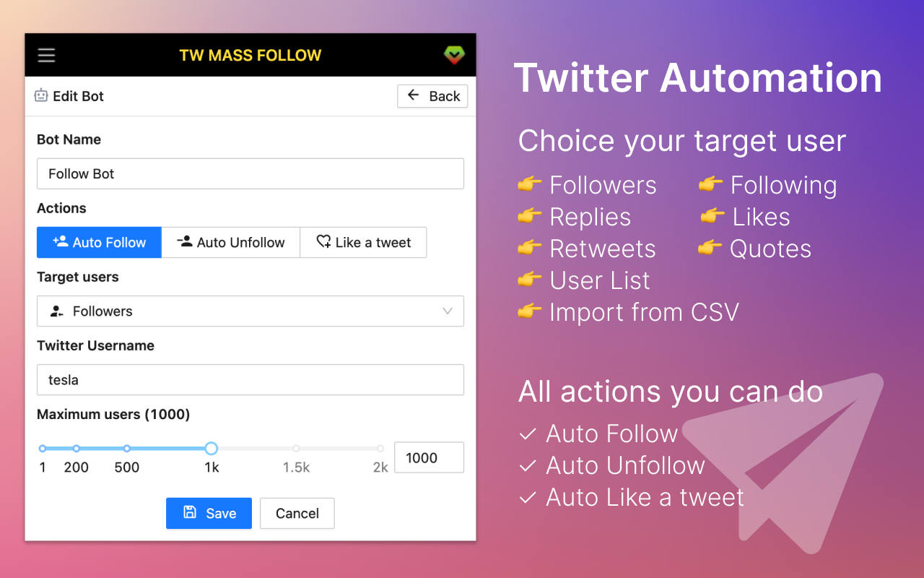Screen dimensions: 924x578
Task: Click the gem logo icon in header
Action: coord(454,55)
